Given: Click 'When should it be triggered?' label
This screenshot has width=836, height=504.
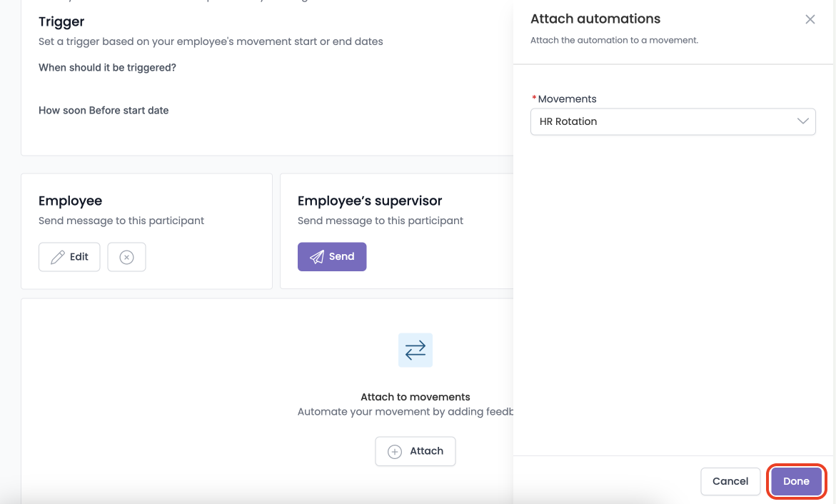Looking at the screenshot, I should click(107, 68).
